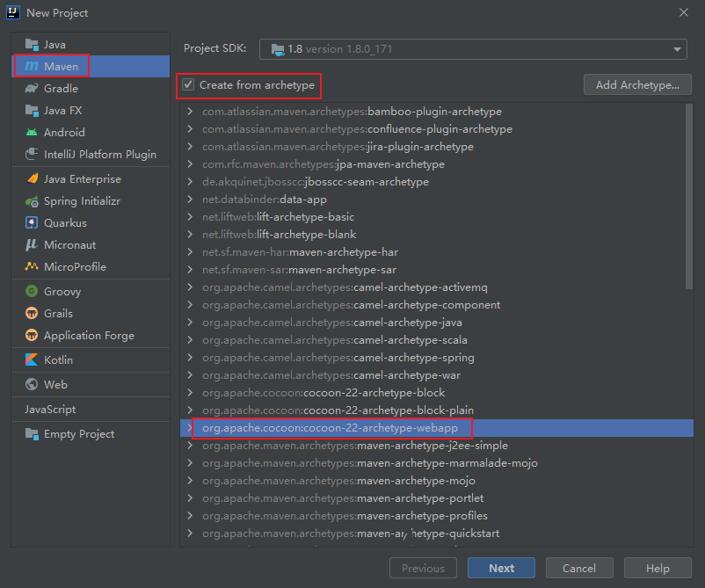The height and width of the screenshot is (588, 705).
Task: Click the Micronaut icon in sidebar
Action: coord(32,245)
